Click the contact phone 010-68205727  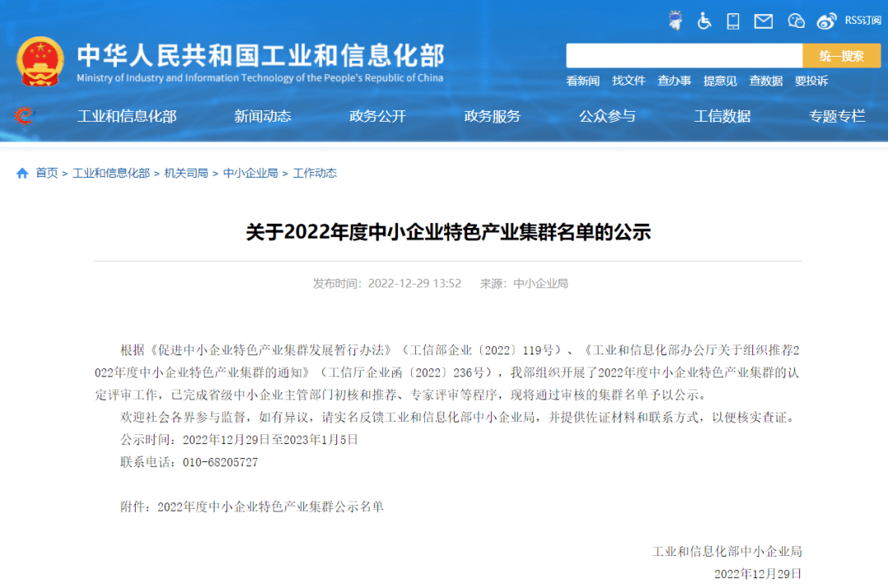(220, 462)
